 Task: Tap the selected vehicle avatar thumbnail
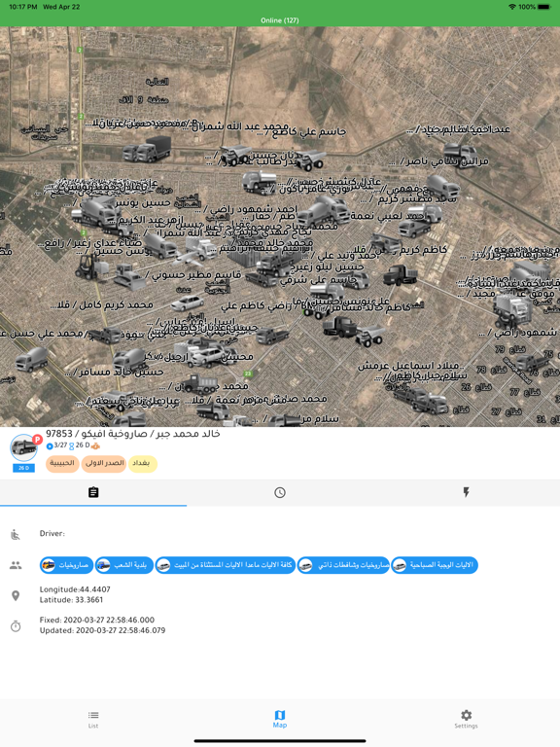coord(23,447)
